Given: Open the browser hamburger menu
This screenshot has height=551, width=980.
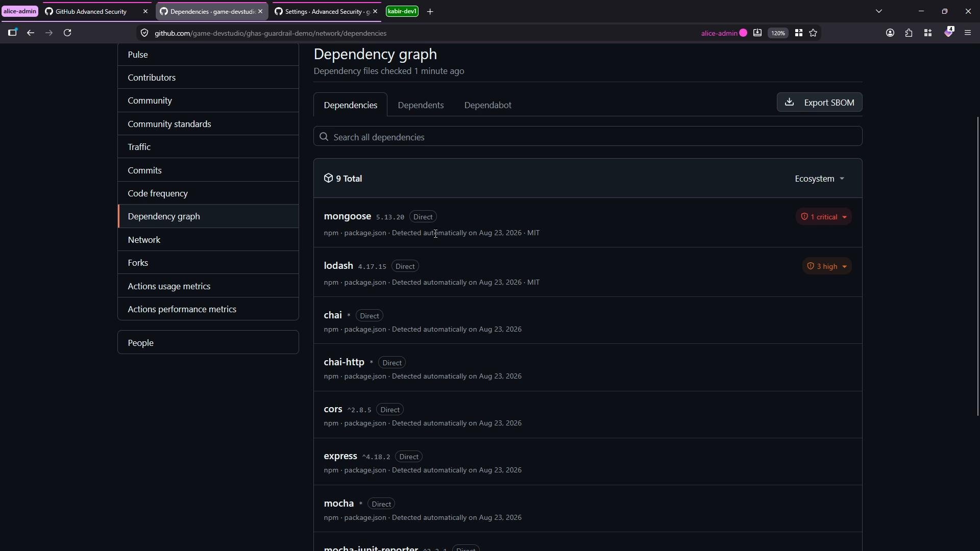Looking at the screenshot, I should [968, 33].
